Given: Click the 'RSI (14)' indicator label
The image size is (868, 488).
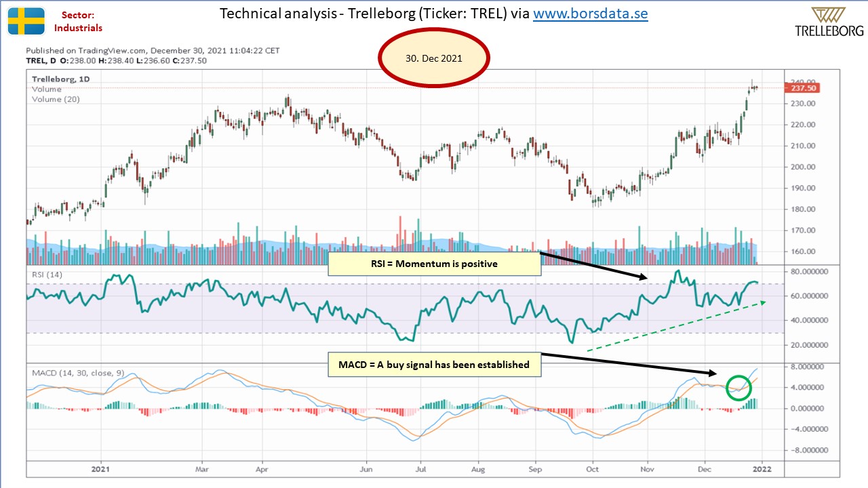Looking at the screenshot, I should [x=47, y=274].
